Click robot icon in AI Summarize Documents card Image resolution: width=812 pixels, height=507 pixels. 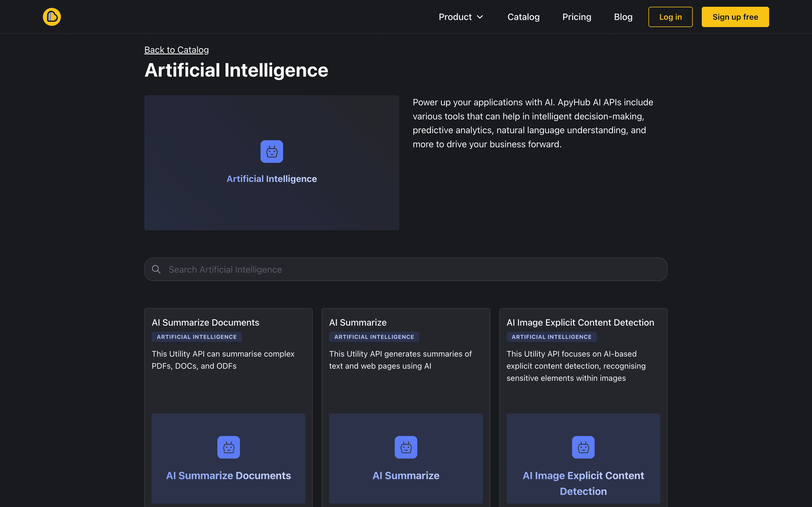[228, 447]
